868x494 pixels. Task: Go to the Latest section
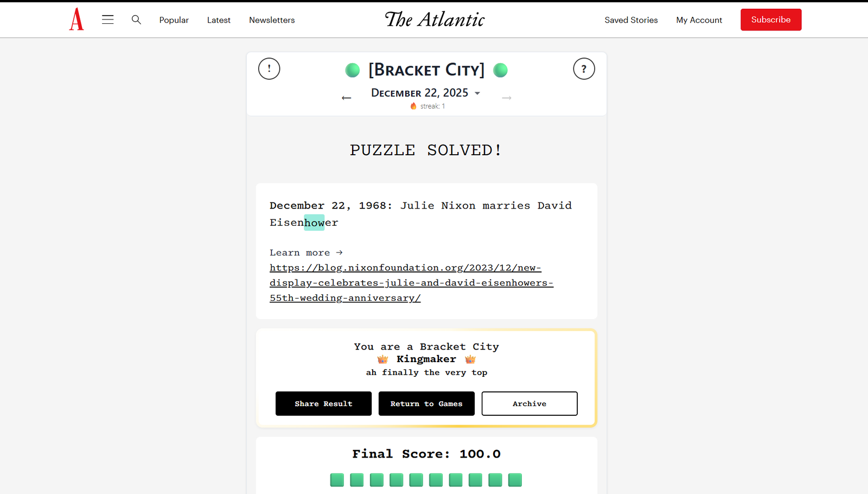(219, 20)
